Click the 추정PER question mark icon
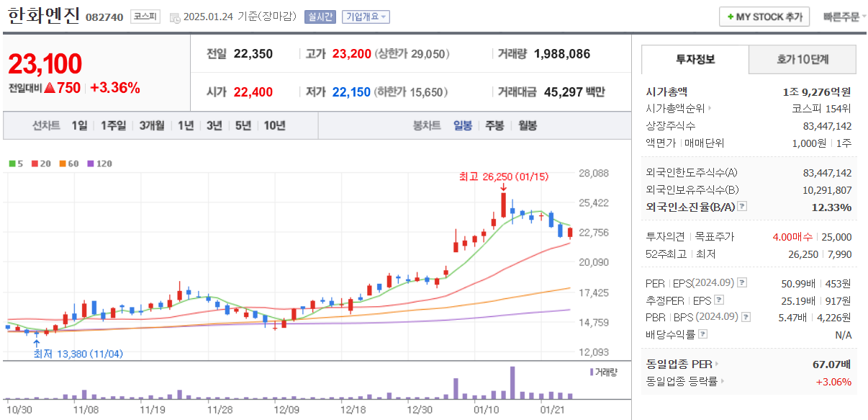The width and height of the screenshot is (868, 420). pos(718,300)
